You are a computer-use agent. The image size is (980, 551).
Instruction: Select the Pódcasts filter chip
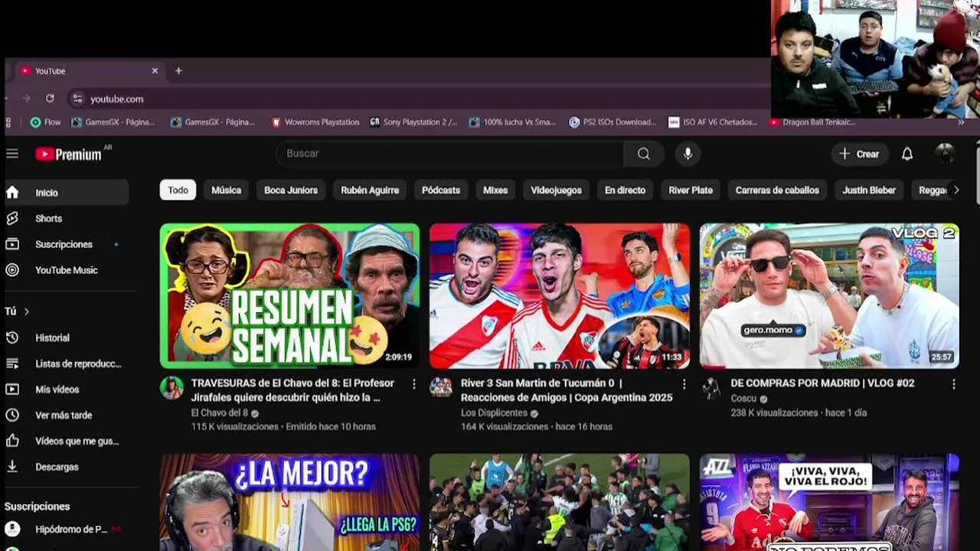pyautogui.click(x=441, y=191)
